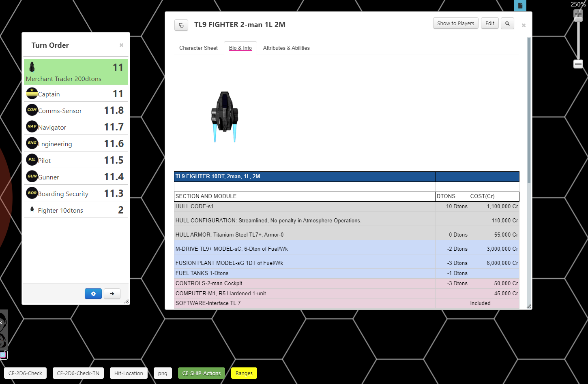Click the COMPUTER-M1 R5 Hardened row
Screen dimensions: 588x384
click(347, 294)
